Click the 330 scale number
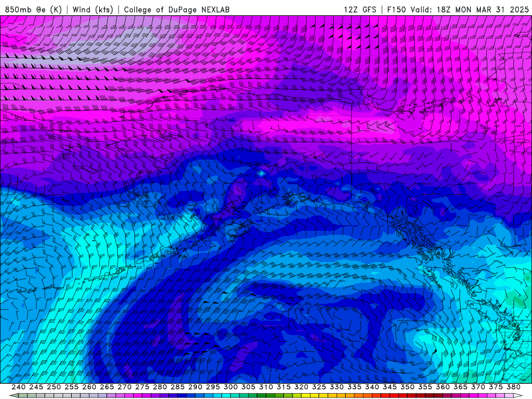Screen dimensions: 532x399 336,387
